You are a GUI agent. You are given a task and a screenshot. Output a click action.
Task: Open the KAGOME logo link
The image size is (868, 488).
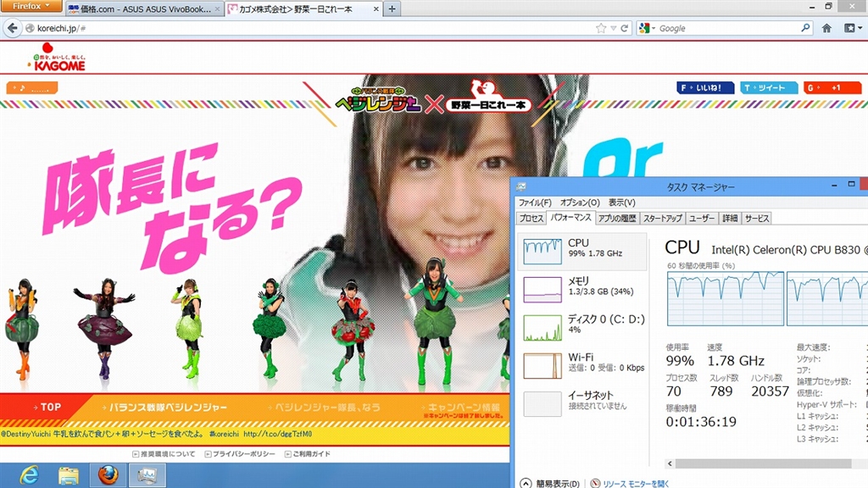pos(57,58)
